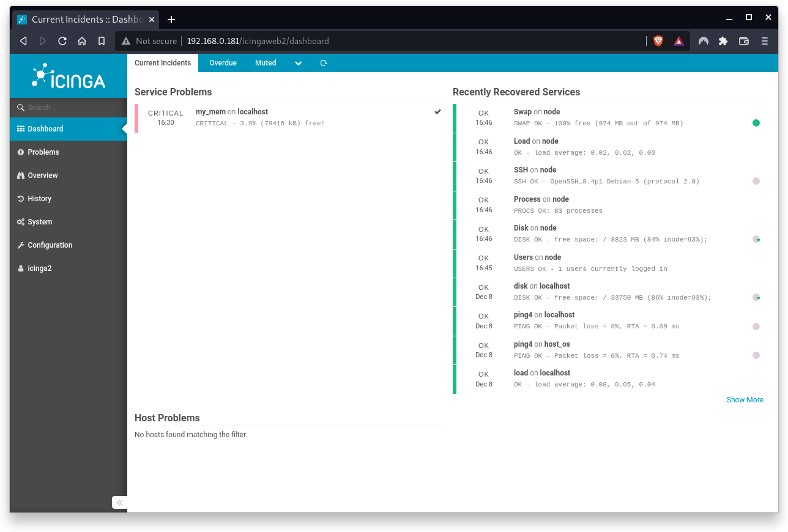Screen dimensions: 788x532
Task: Open the Problems section in the sidebar
Action: (x=43, y=152)
